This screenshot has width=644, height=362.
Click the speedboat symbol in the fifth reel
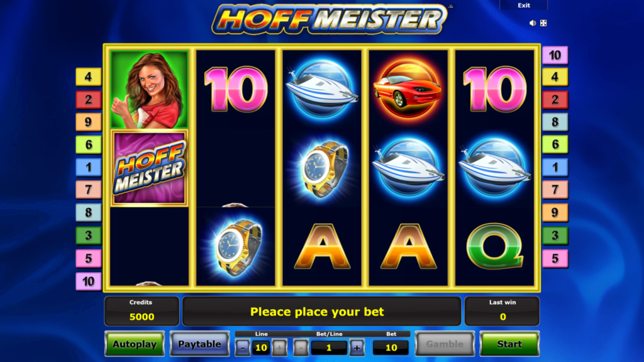point(494,167)
